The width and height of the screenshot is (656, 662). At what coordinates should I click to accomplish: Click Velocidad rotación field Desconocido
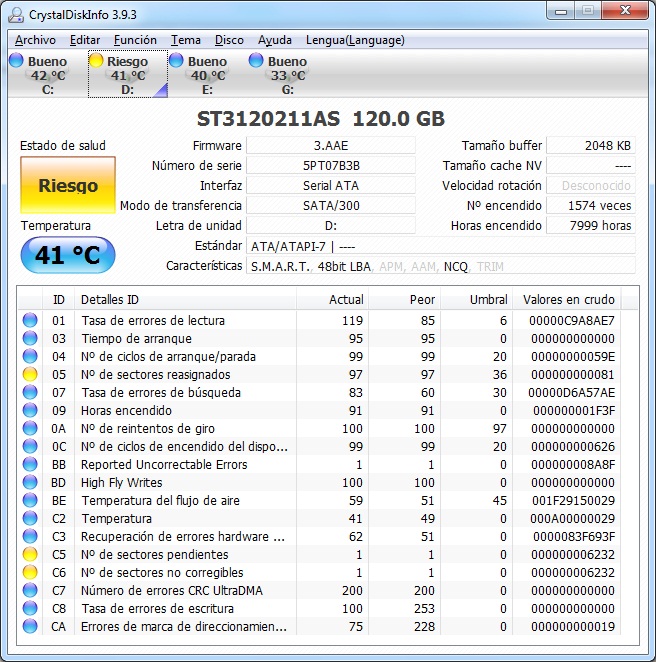pos(591,185)
